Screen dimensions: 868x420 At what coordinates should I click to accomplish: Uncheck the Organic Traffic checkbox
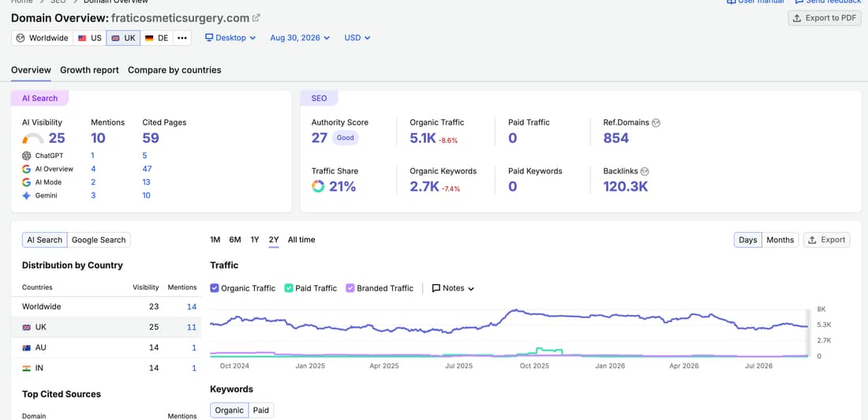tap(214, 288)
